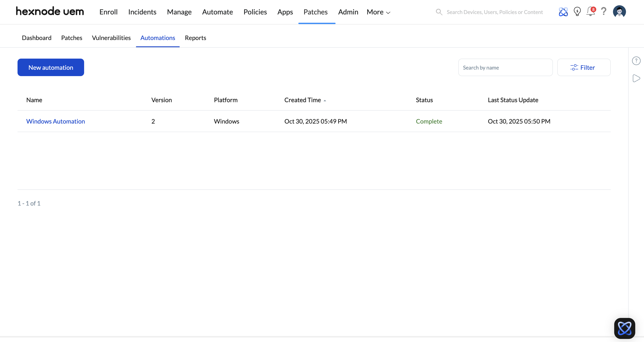Open the Filter options
This screenshot has height=342, width=644.
coord(584,67)
